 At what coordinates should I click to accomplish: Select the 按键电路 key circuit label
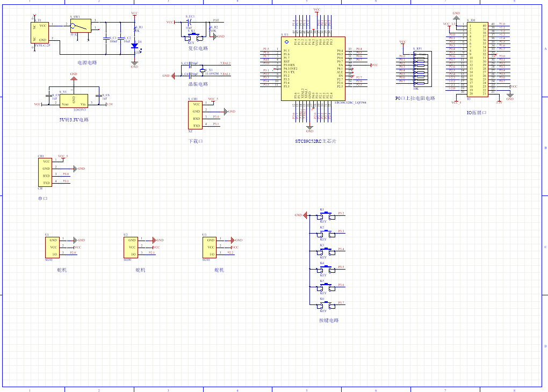pos(329,321)
